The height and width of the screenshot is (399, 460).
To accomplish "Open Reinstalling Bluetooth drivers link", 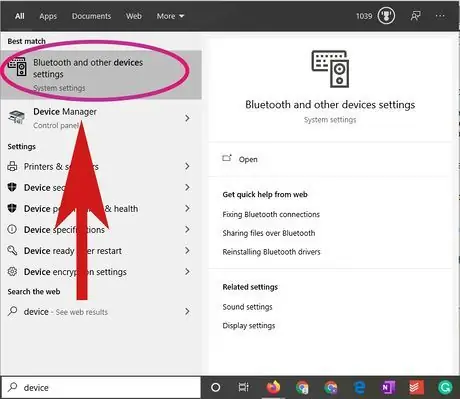I will [x=271, y=252].
